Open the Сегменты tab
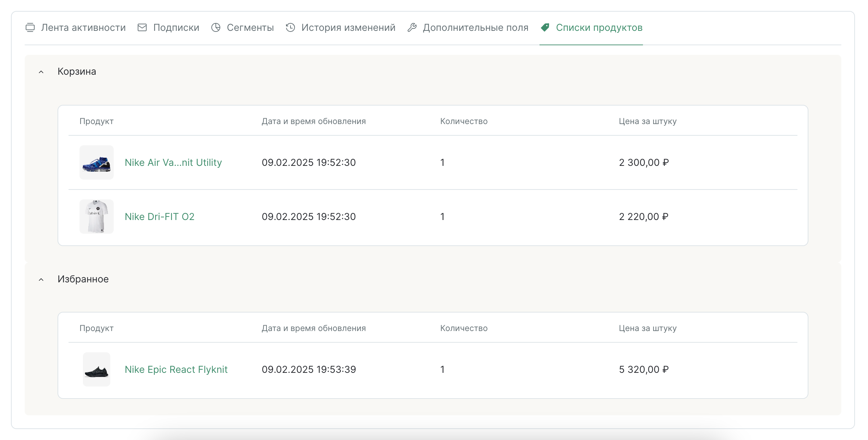Viewport: 868px width, 440px height. tap(243, 27)
